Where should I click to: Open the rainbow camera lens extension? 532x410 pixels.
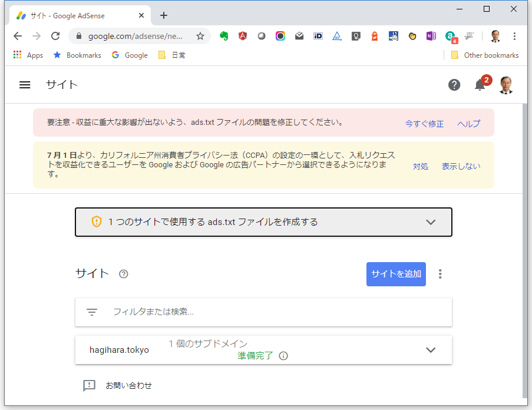(280, 36)
